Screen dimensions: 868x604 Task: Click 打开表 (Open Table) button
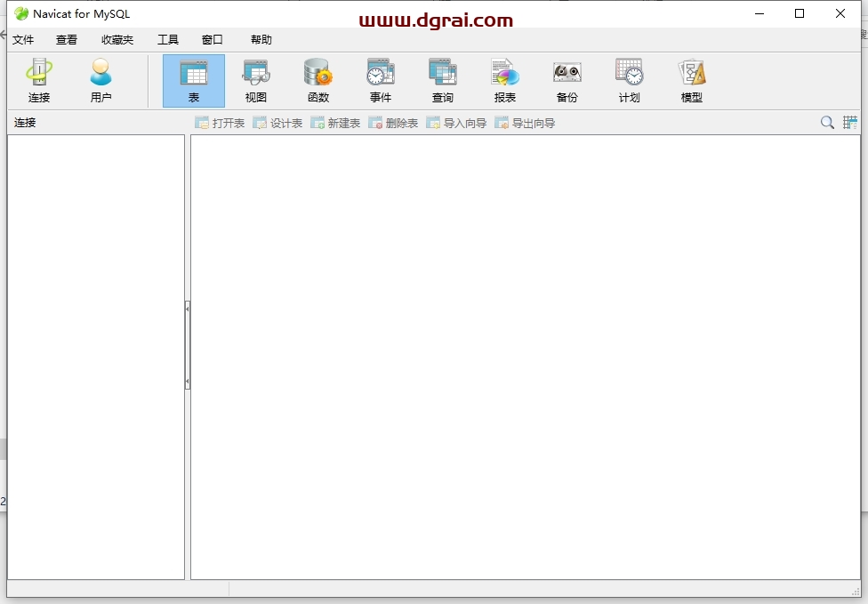pyautogui.click(x=220, y=123)
